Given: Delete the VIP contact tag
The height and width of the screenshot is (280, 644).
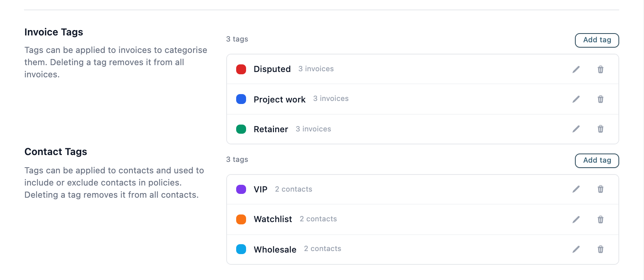Looking at the screenshot, I should click(x=601, y=189).
